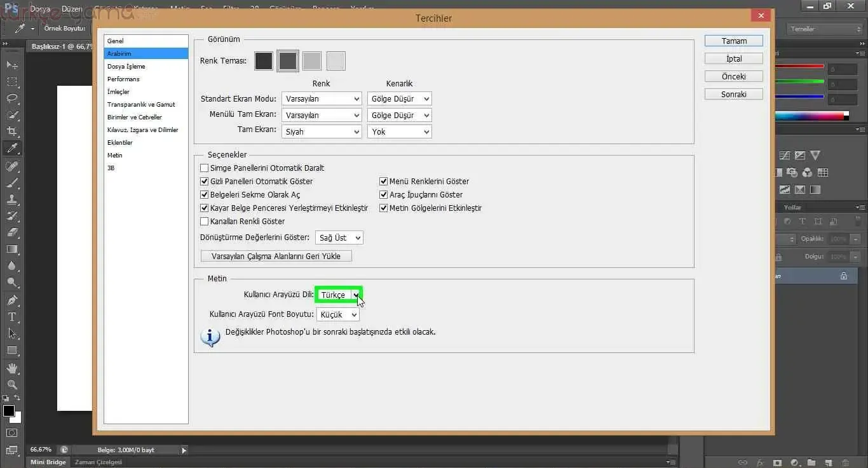The height and width of the screenshot is (468, 868).
Task: Open the Eklentiler preferences section
Action: pos(120,143)
